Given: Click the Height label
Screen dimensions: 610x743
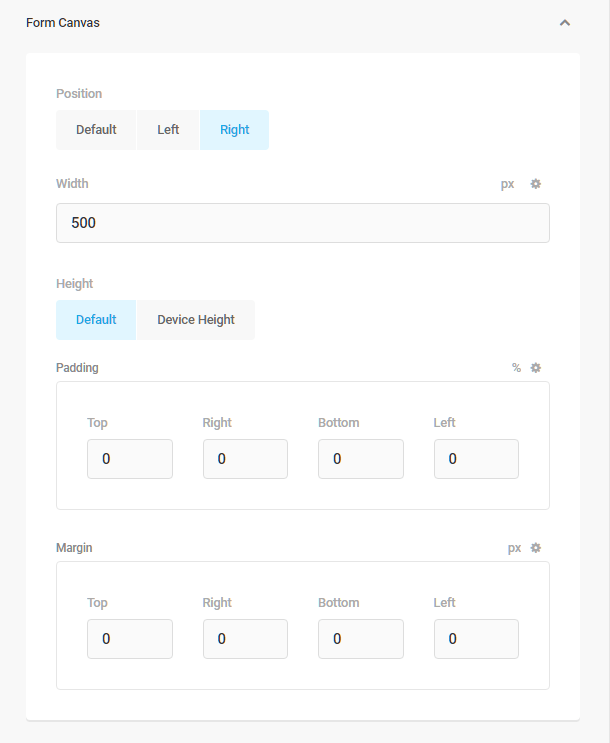Looking at the screenshot, I should tap(74, 283).
